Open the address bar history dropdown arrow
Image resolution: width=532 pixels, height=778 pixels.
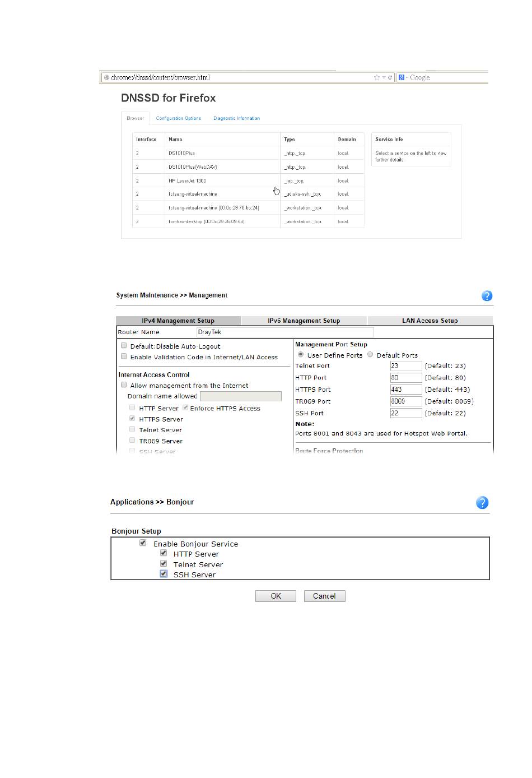384,78
